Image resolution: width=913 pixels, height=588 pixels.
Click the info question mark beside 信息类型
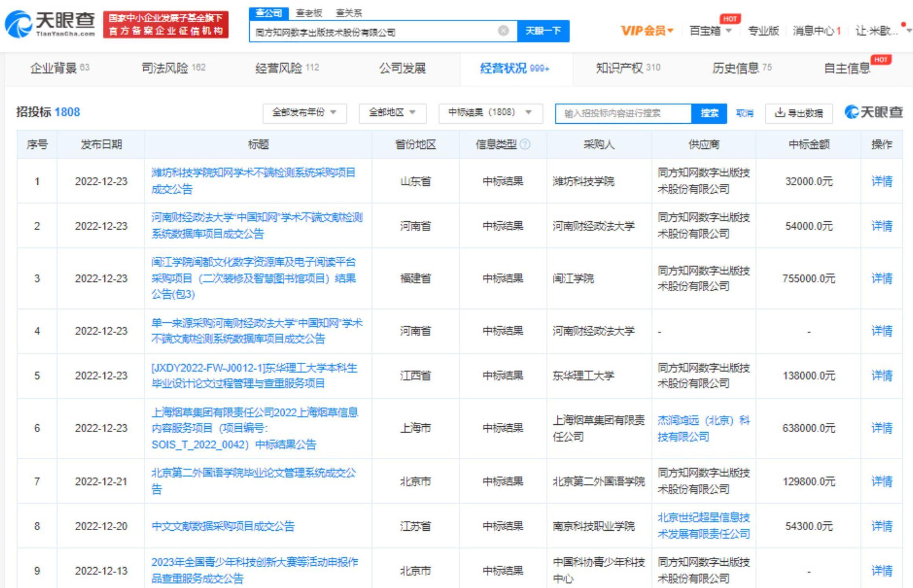tap(525, 145)
